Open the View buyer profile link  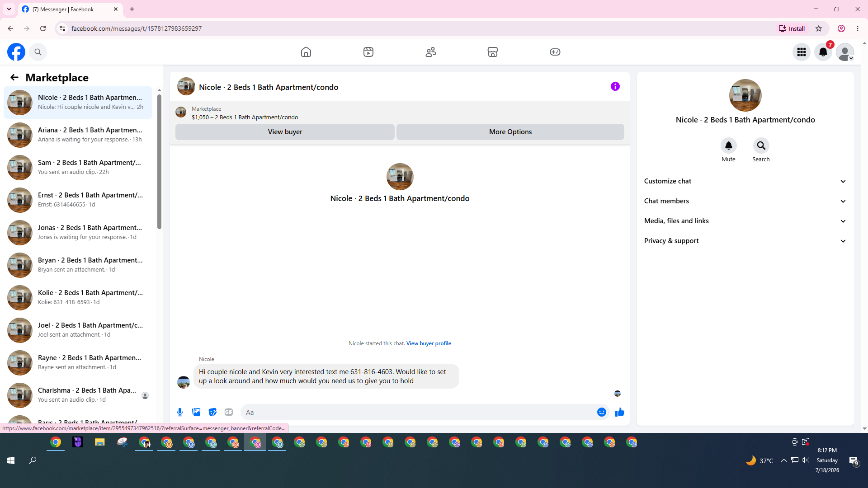[429, 343]
